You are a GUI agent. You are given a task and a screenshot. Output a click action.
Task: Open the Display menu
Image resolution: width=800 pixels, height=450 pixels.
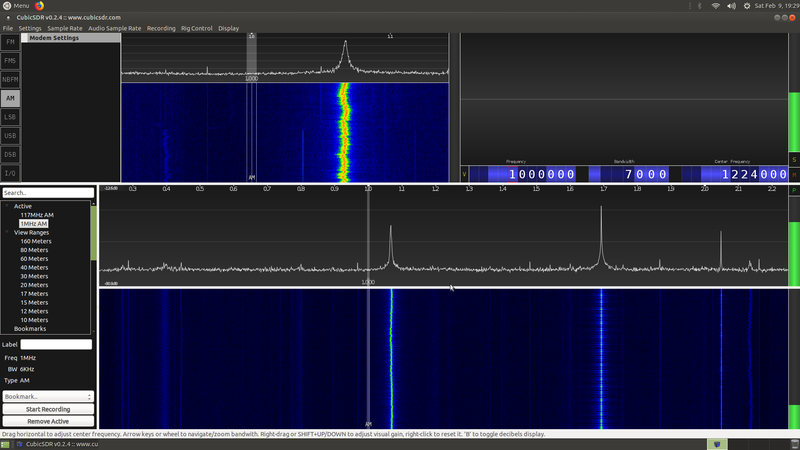click(x=229, y=28)
